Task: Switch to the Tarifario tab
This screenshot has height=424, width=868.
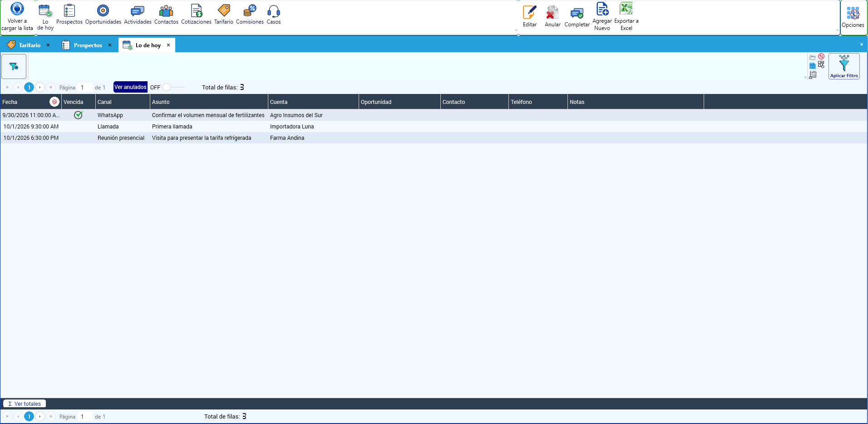Action: click(x=30, y=45)
